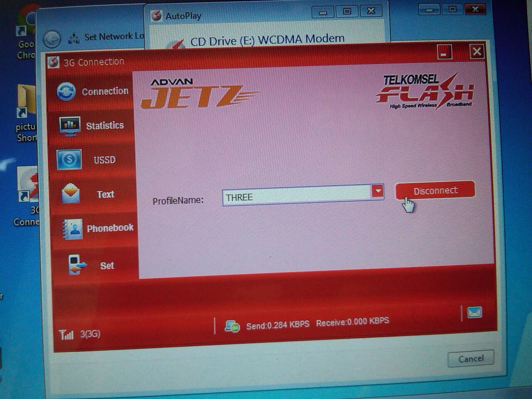Open the Connection section icon
This screenshot has width=532, height=399.
click(x=66, y=91)
